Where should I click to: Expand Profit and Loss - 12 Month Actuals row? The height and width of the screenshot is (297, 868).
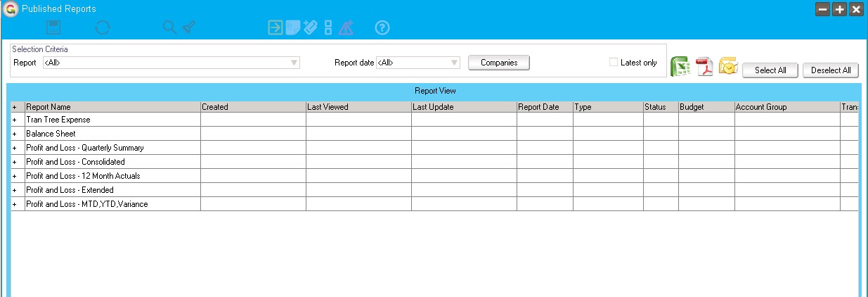pos(15,176)
